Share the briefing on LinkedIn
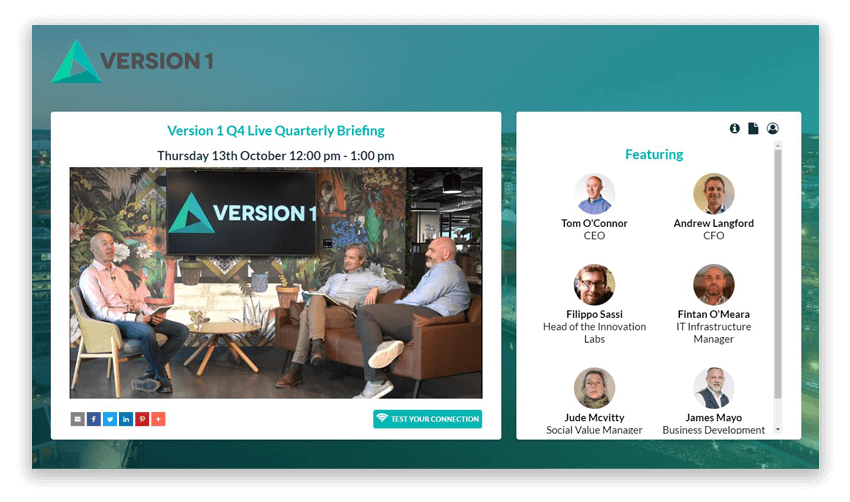 [126, 419]
